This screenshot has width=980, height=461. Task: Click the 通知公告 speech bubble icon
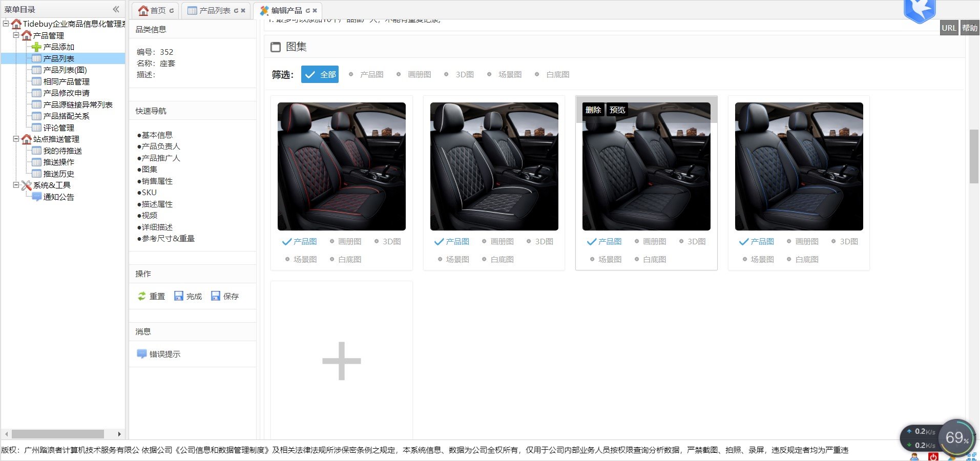coord(36,197)
